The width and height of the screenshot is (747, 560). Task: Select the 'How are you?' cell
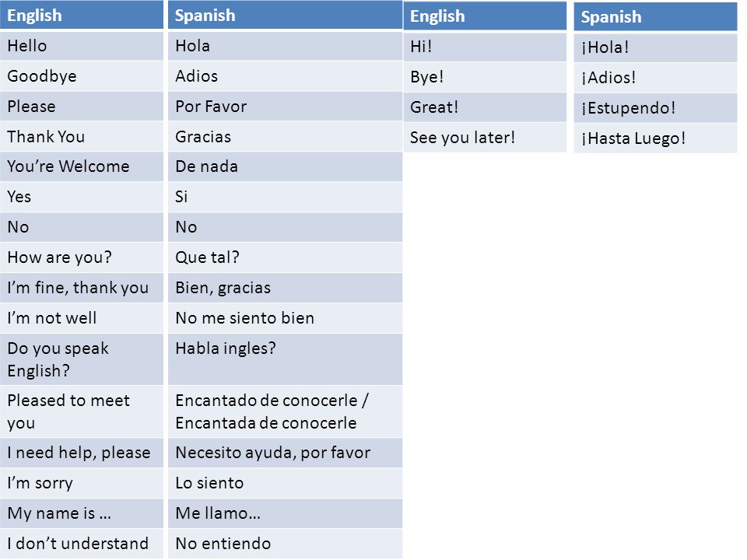coord(82,257)
